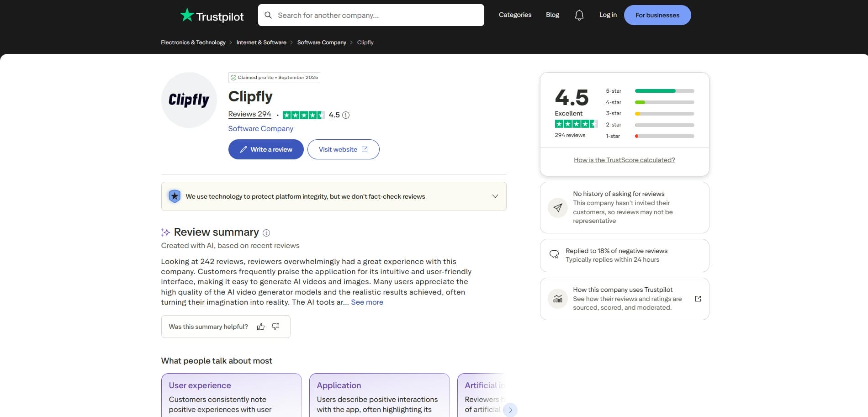Viewport: 868px width, 417px height.
Task: Click the green claimed profile checkmark
Action: coord(233,78)
